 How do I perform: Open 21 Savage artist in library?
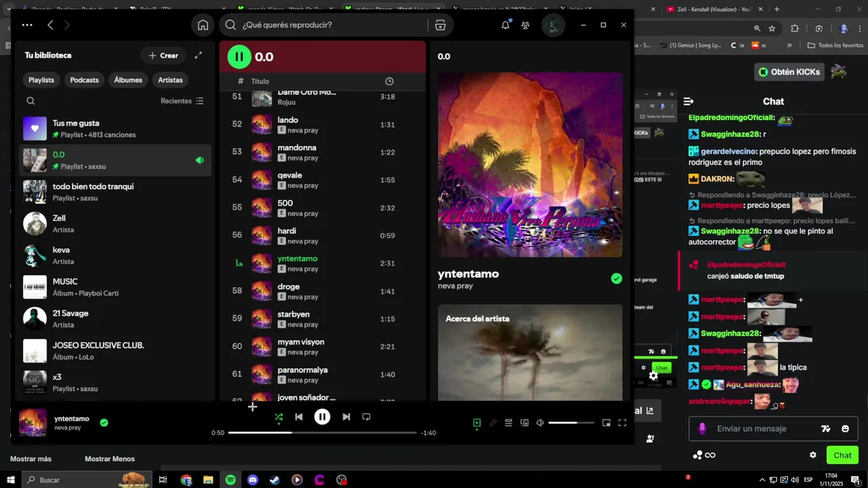coord(115,319)
